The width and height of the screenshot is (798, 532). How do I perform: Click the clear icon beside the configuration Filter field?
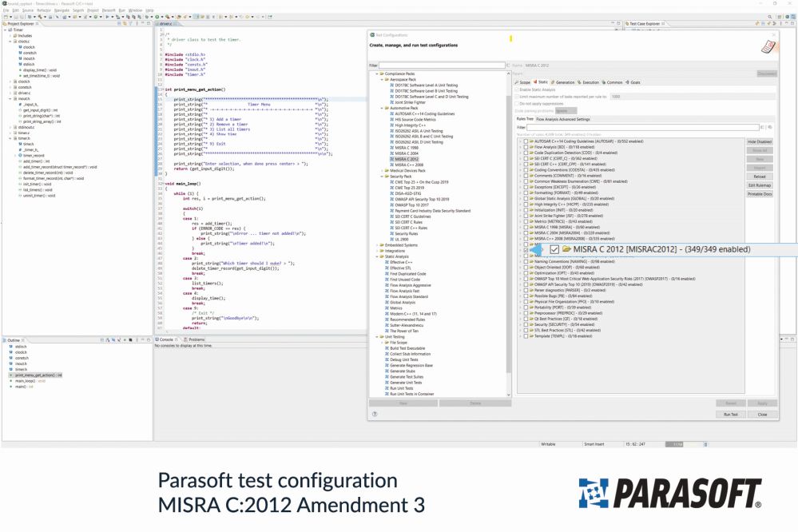(x=509, y=65)
